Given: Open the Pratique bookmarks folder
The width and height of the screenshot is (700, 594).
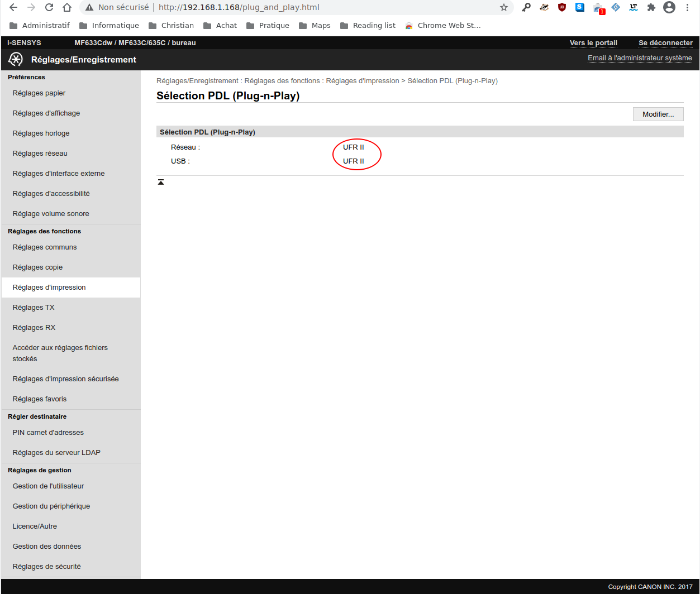Looking at the screenshot, I should click(x=268, y=25).
